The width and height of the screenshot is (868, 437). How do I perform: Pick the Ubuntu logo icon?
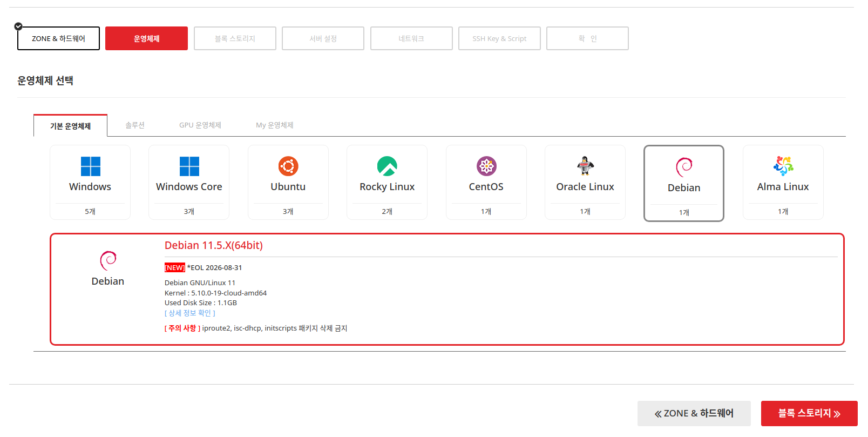pyautogui.click(x=288, y=166)
